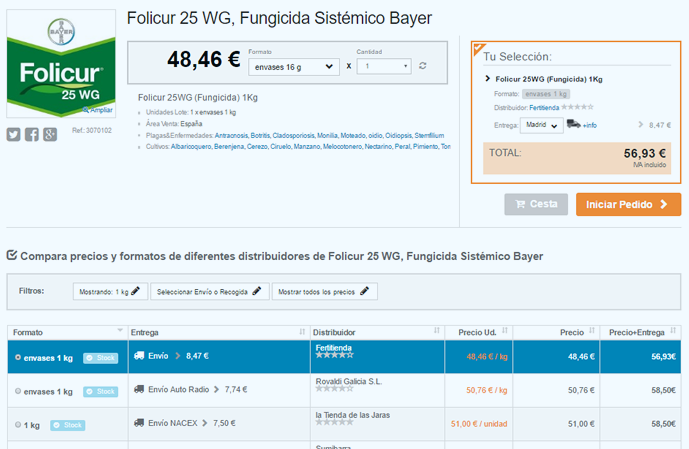The width and height of the screenshot is (689, 449).
Task: Click Rovaldi Galicia S.L. distributor
Action: pyautogui.click(x=348, y=381)
